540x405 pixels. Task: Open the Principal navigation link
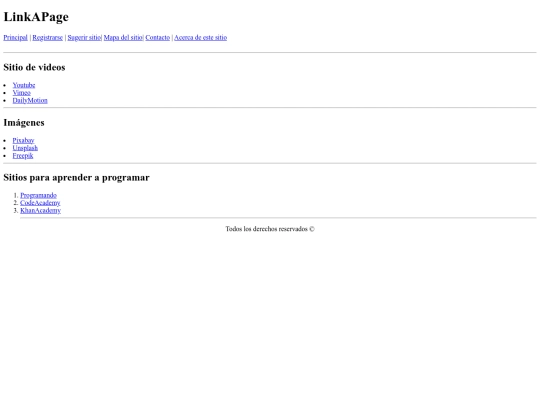tap(15, 38)
